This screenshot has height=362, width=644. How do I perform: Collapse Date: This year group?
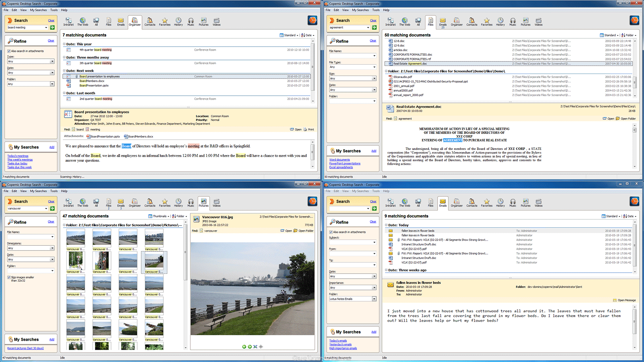tap(64, 44)
